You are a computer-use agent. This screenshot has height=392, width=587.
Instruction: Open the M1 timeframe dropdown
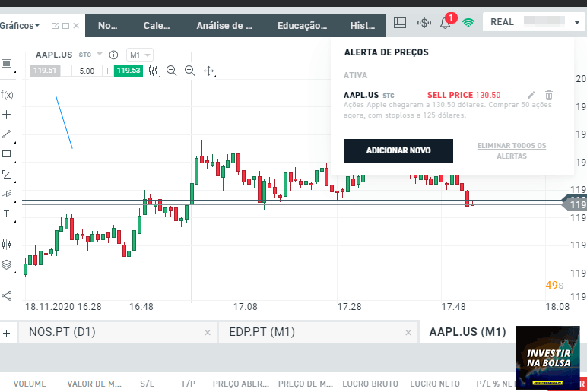point(140,55)
